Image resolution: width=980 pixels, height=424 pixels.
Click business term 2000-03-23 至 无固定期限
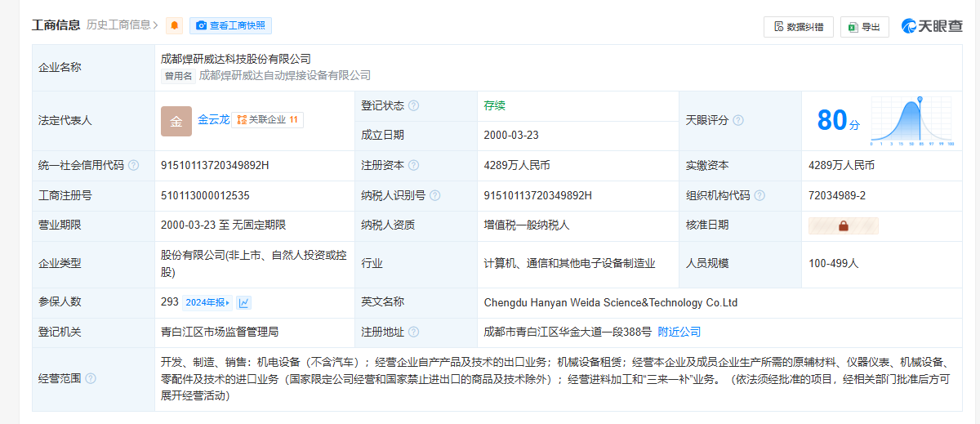click(223, 225)
